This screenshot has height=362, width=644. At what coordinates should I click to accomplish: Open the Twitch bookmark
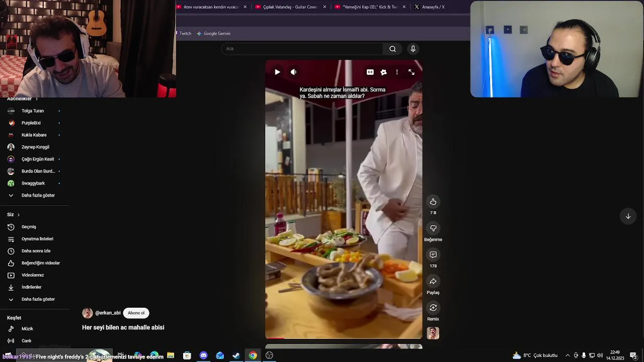(184, 34)
